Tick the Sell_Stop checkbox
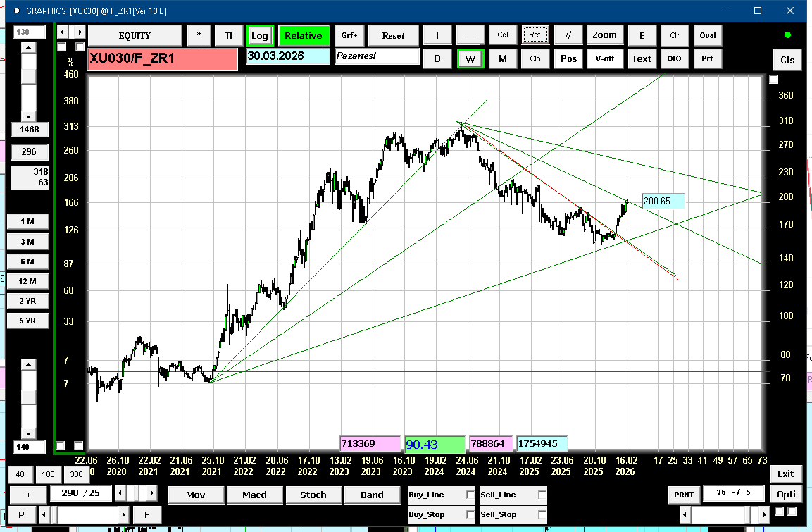 pyautogui.click(x=542, y=514)
